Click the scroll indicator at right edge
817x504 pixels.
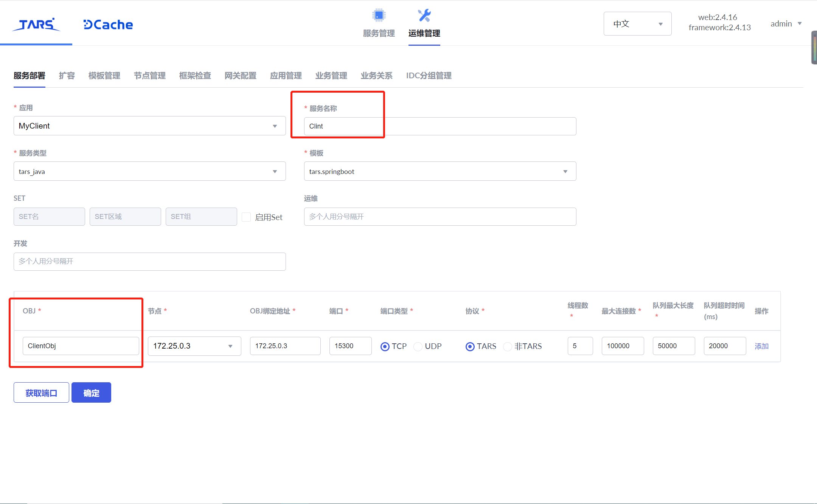tap(814, 48)
